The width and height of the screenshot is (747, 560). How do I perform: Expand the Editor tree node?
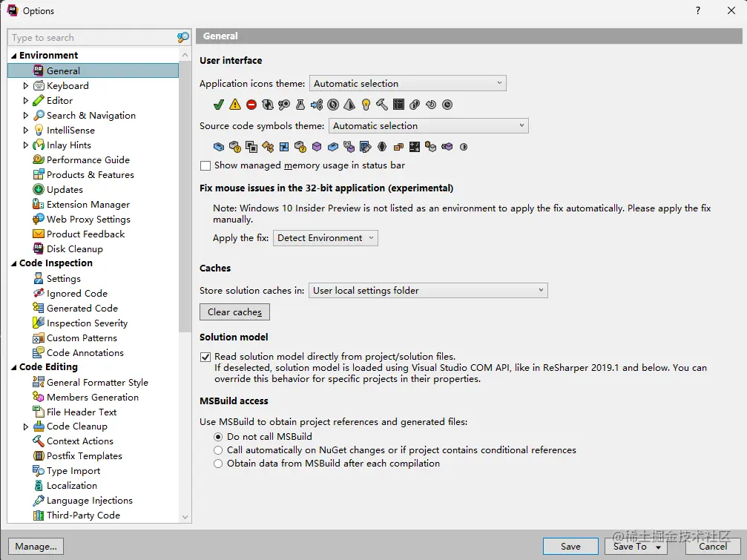pos(26,100)
